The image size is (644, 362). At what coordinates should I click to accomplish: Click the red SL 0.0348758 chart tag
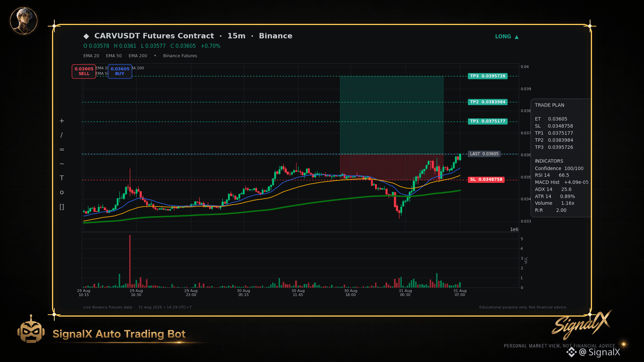[x=486, y=180]
